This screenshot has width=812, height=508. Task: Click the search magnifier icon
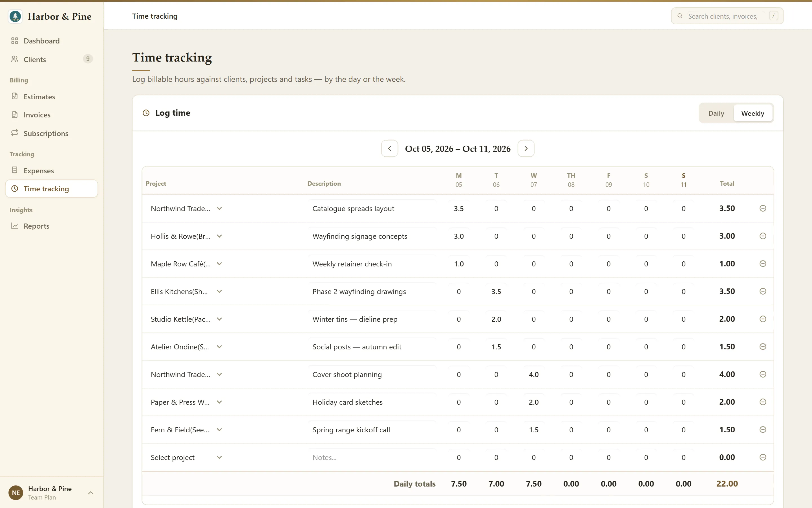click(680, 16)
